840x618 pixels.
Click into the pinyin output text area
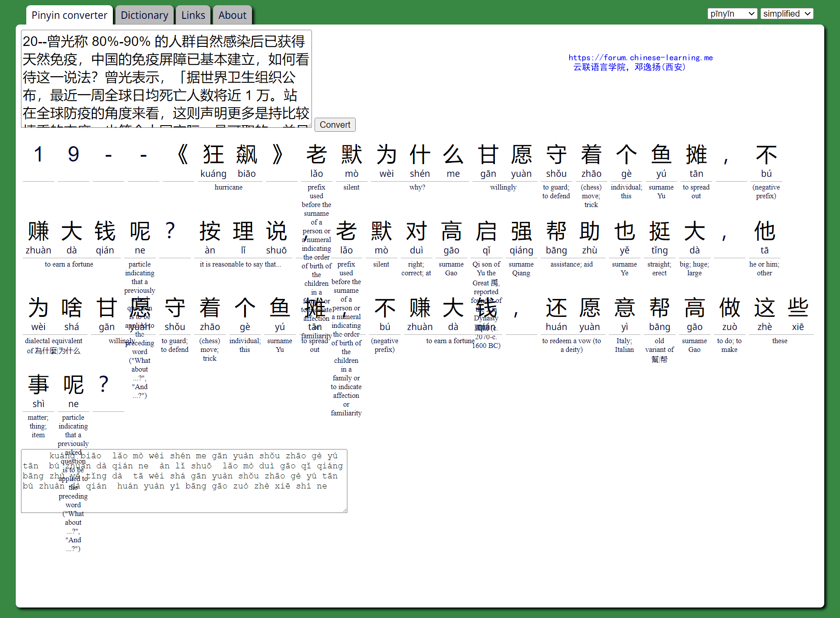(184, 481)
